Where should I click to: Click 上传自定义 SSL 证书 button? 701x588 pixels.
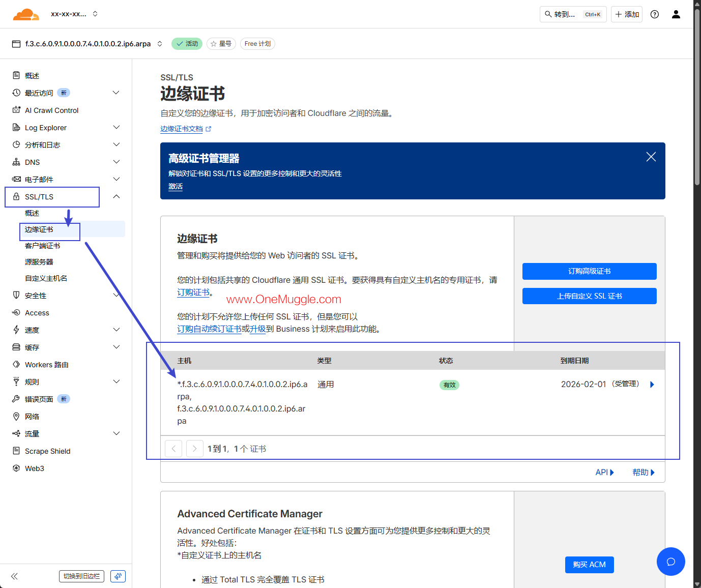[x=590, y=296]
